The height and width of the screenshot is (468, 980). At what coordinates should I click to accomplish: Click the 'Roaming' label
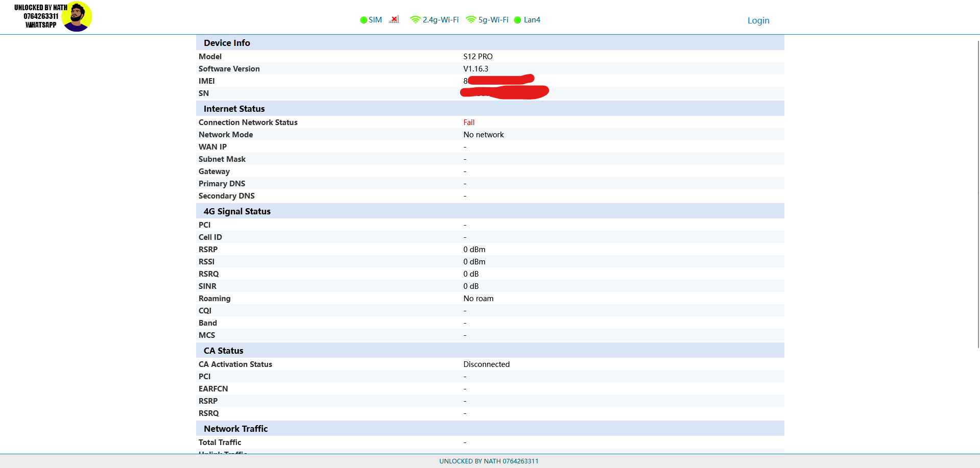pyautogui.click(x=214, y=299)
